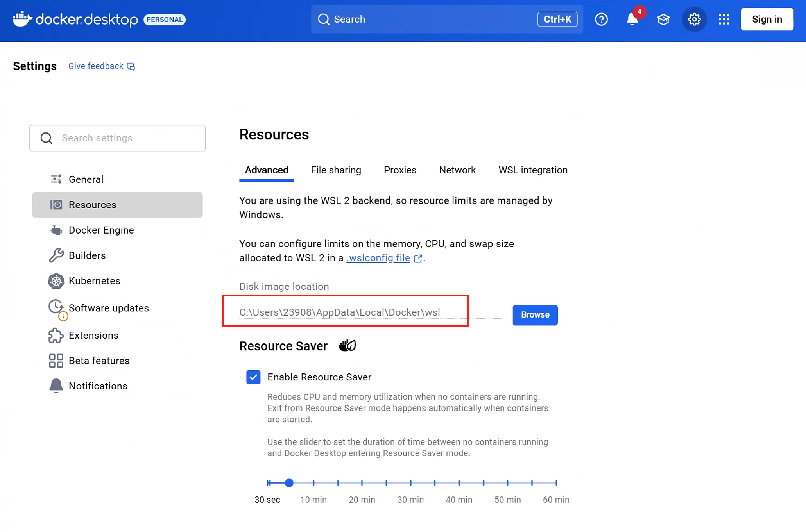Click the Give feedback link
This screenshot has height=532, width=806.
96,66
